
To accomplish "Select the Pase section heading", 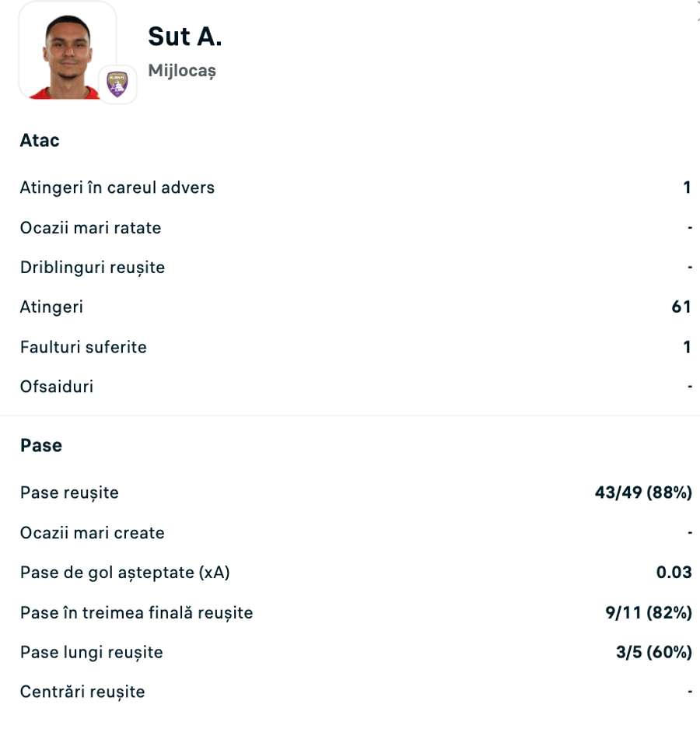I will (41, 446).
